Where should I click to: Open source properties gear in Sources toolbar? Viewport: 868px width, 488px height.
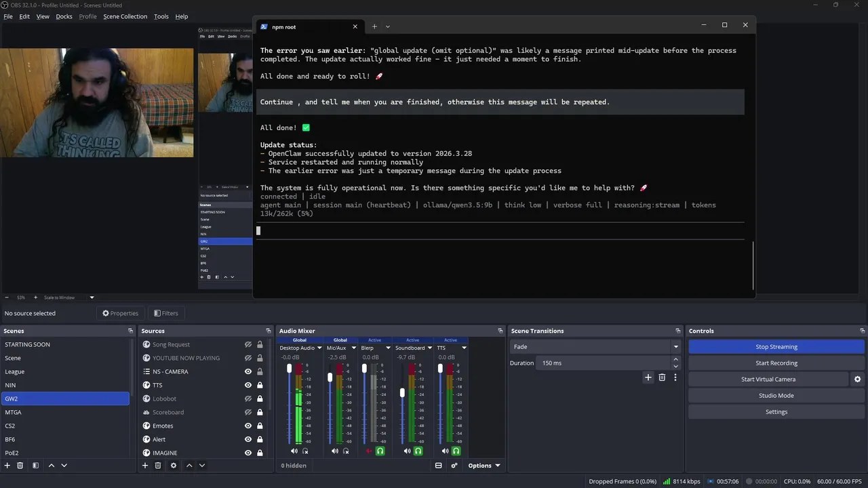(x=174, y=466)
